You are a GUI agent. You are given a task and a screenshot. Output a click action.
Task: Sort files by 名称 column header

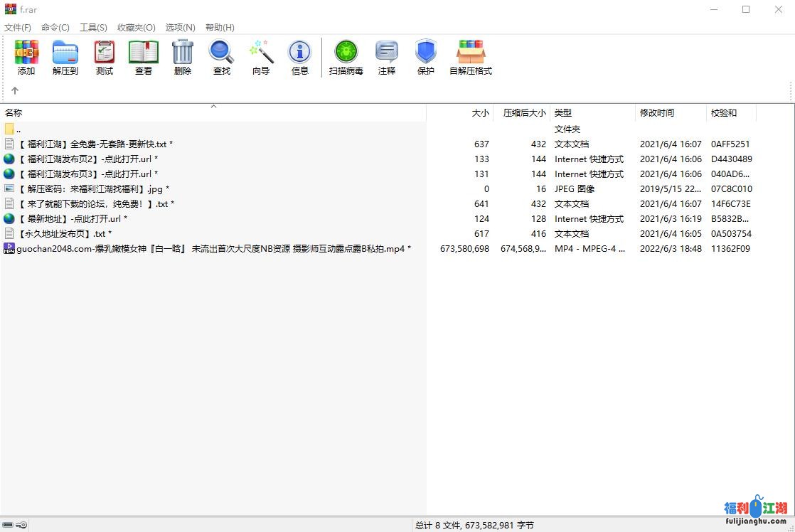pos(14,113)
